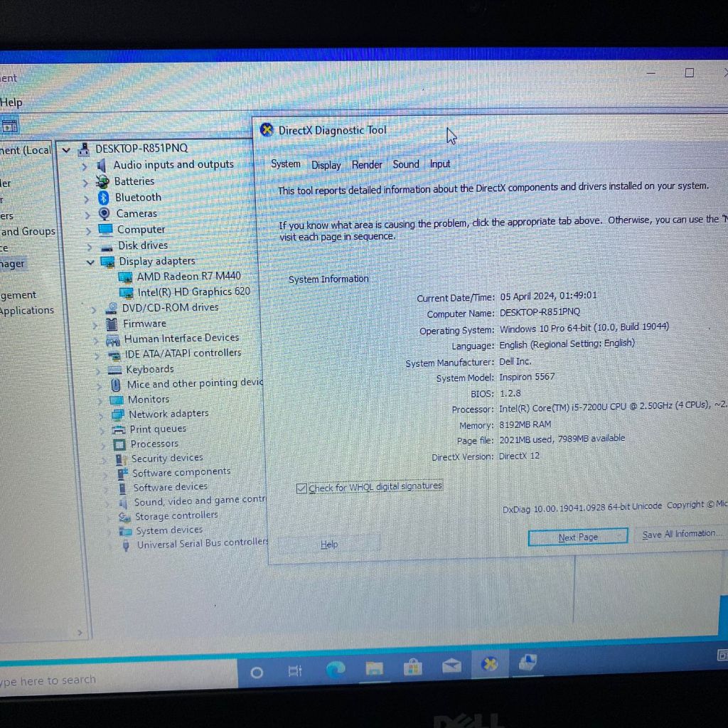
Task: Click the DVD/CD-ROM drives icon
Action: pos(112,309)
